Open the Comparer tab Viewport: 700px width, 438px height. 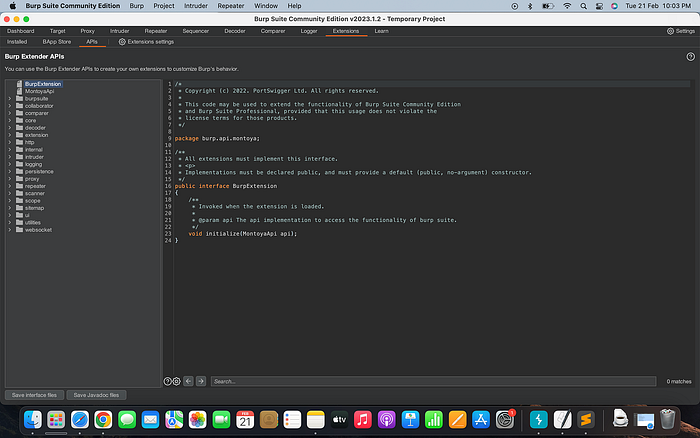[x=273, y=31]
